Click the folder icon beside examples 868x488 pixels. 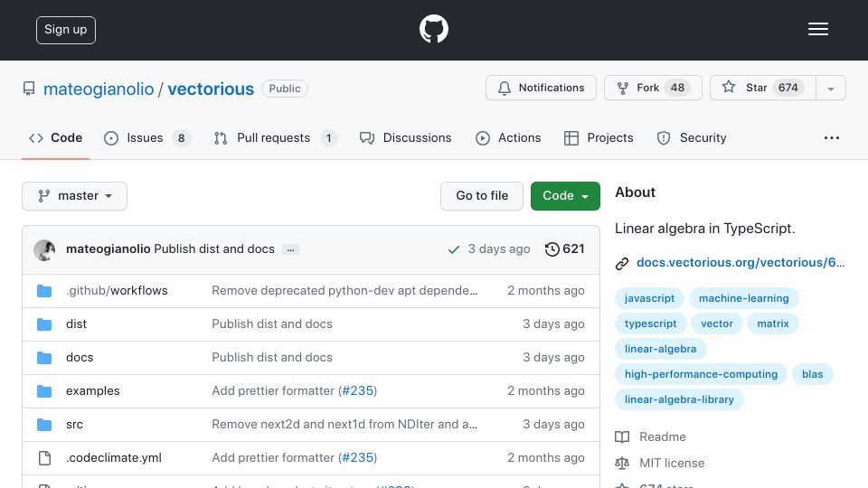(x=44, y=391)
